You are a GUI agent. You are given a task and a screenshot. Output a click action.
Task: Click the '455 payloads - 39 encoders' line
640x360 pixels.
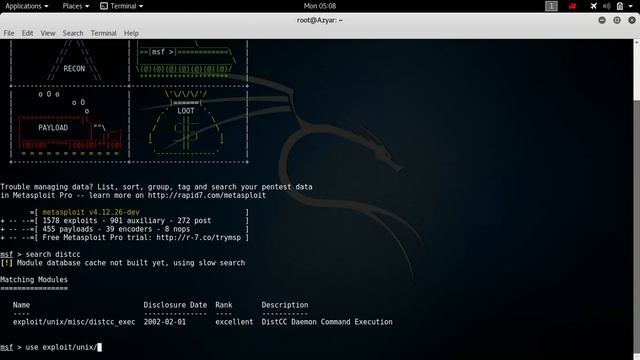pyautogui.click(x=116, y=229)
